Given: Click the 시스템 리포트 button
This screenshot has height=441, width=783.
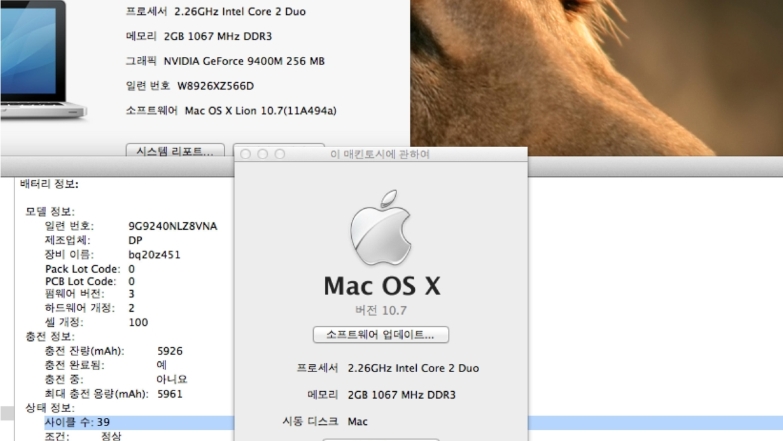Looking at the screenshot, I should tap(175, 151).
